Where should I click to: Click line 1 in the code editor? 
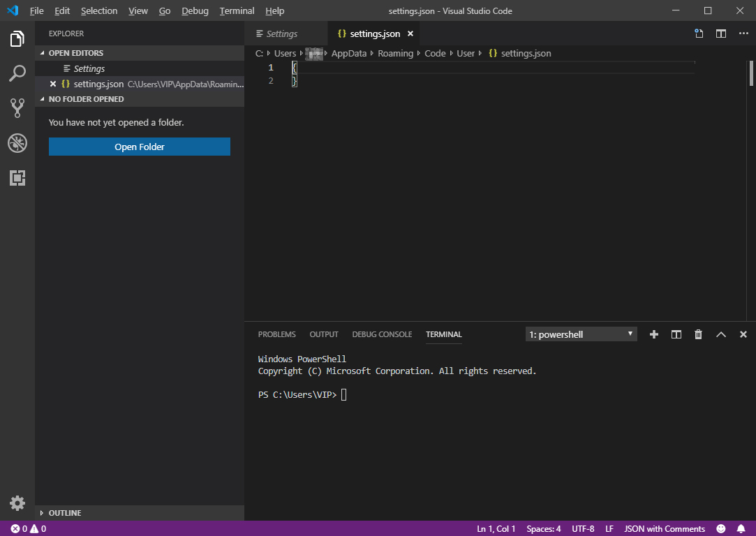coord(492,68)
